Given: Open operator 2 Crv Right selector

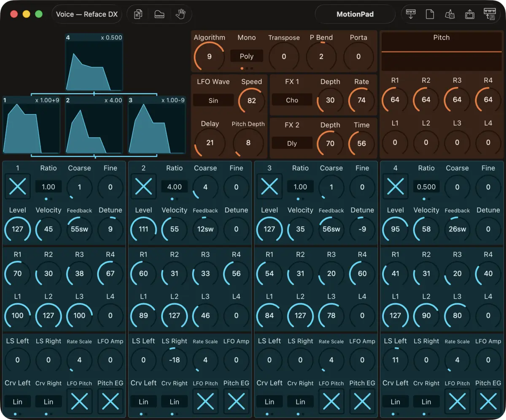Looking at the screenshot, I should click(175, 401).
